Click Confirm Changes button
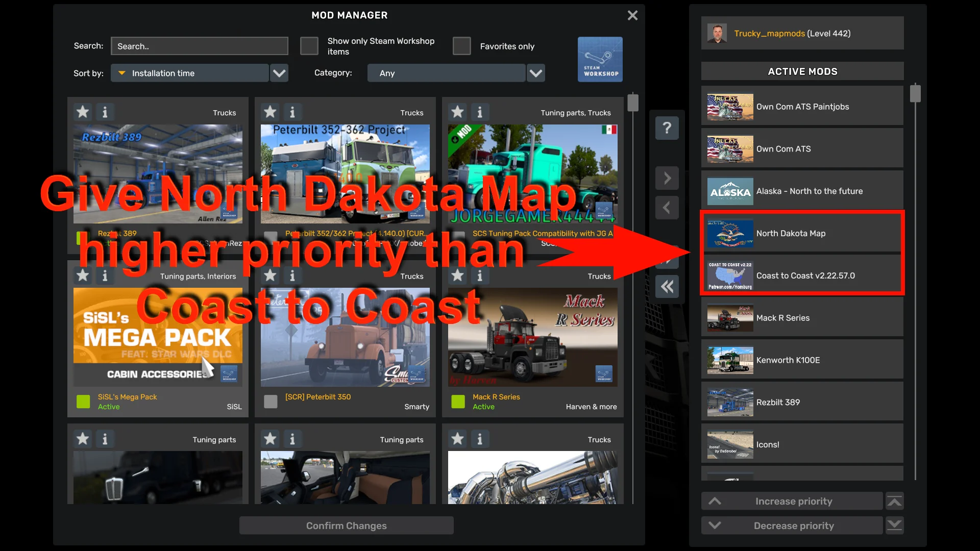The height and width of the screenshot is (551, 980). coord(346,525)
